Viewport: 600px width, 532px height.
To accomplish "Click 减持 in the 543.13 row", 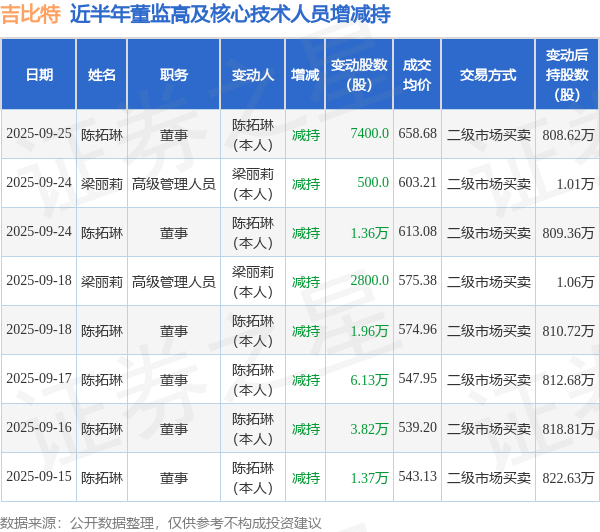I will point(306,478).
